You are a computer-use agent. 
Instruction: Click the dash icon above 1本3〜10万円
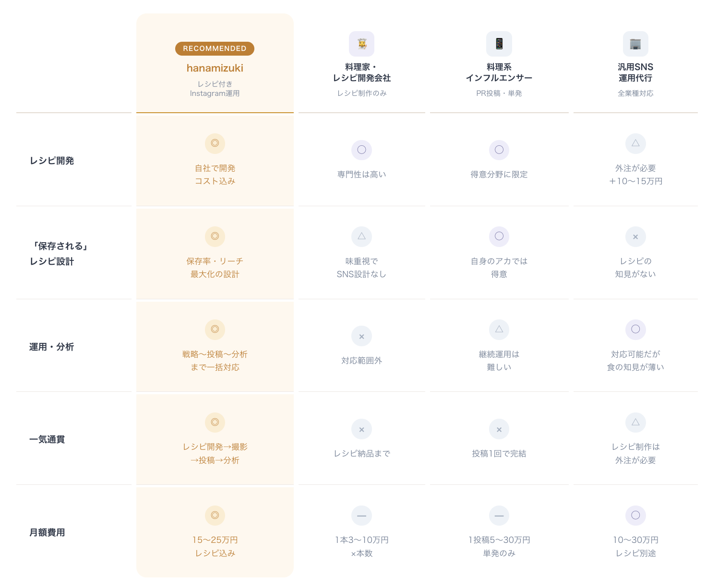361,516
